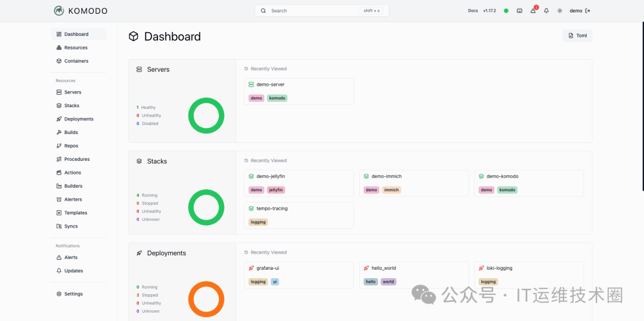Click the green Stacks donut chart
The width and height of the screenshot is (644, 321).
[x=206, y=207]
